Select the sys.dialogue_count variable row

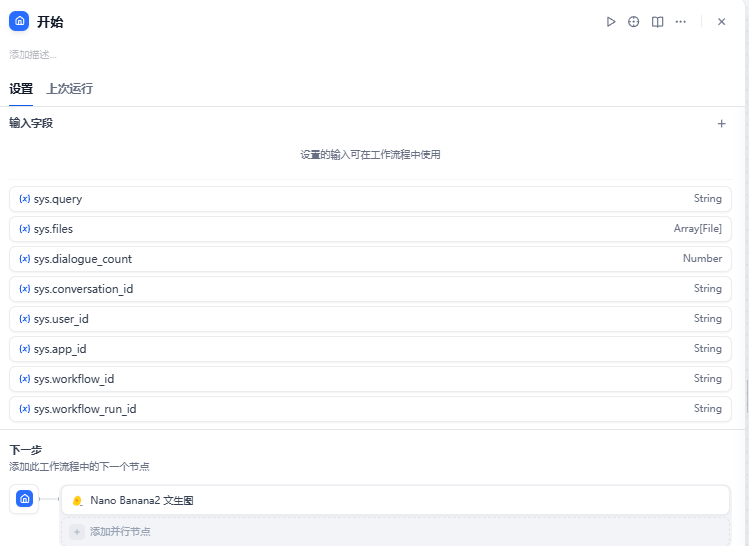pos(370,259)
